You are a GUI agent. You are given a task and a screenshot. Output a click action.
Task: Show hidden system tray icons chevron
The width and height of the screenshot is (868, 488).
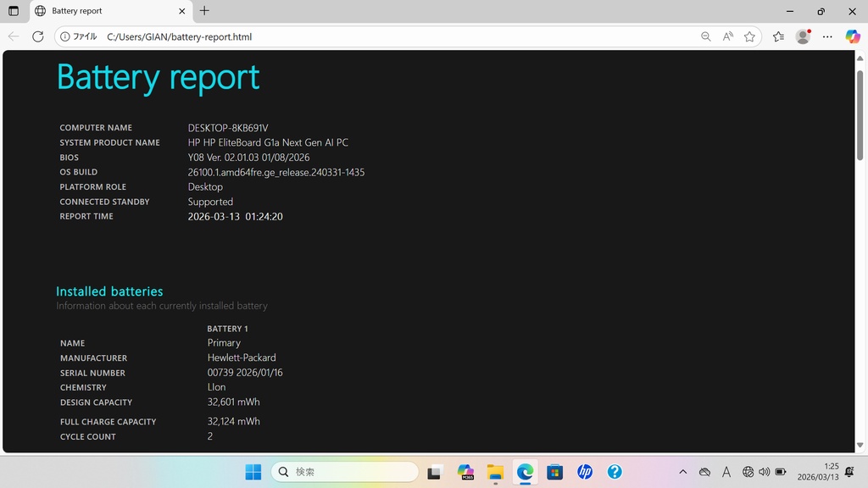[682, 472]
